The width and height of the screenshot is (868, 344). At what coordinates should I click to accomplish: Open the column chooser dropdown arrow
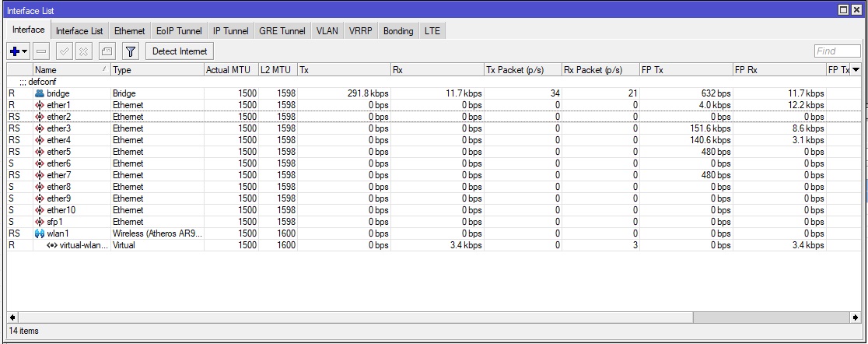(856, 70)
